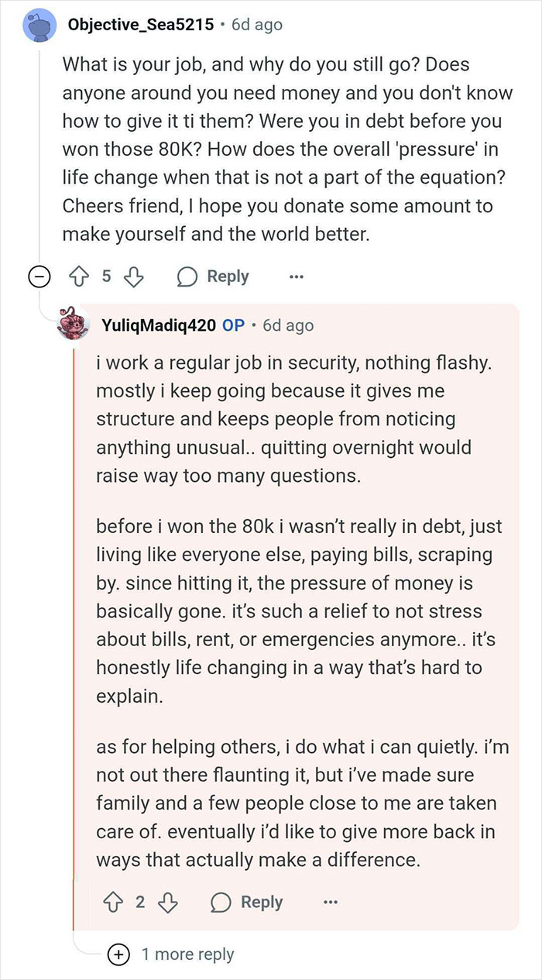
Task: Open YuliqMadiq420's username profile
Action: pos(160,325)
